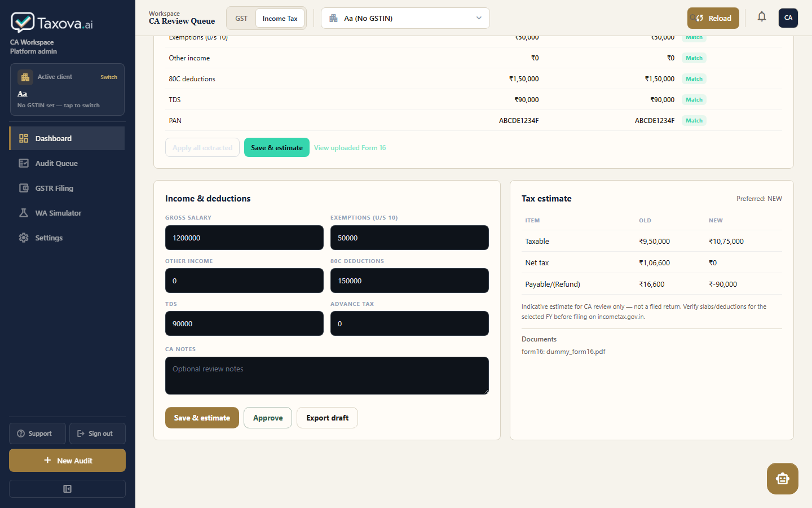812x508 pixels.
Task: Click the form16: dummy_form16.pdf document
Action: coord(563,351)
